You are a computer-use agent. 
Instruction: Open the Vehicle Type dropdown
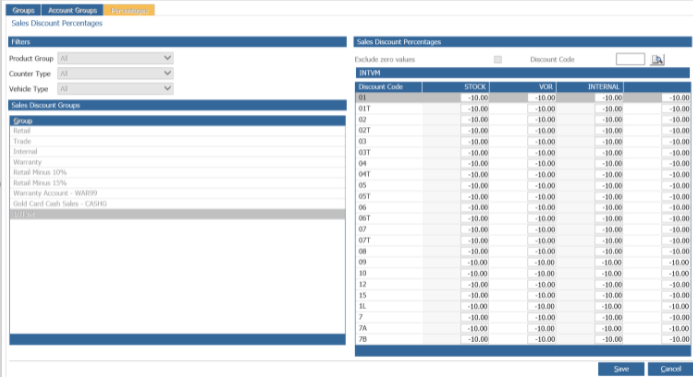point(115,88)
